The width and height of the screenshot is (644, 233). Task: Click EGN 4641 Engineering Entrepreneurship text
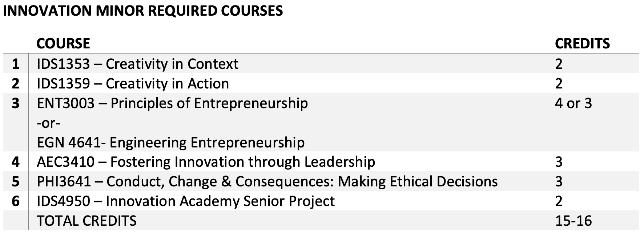click(x=171, y=142)
